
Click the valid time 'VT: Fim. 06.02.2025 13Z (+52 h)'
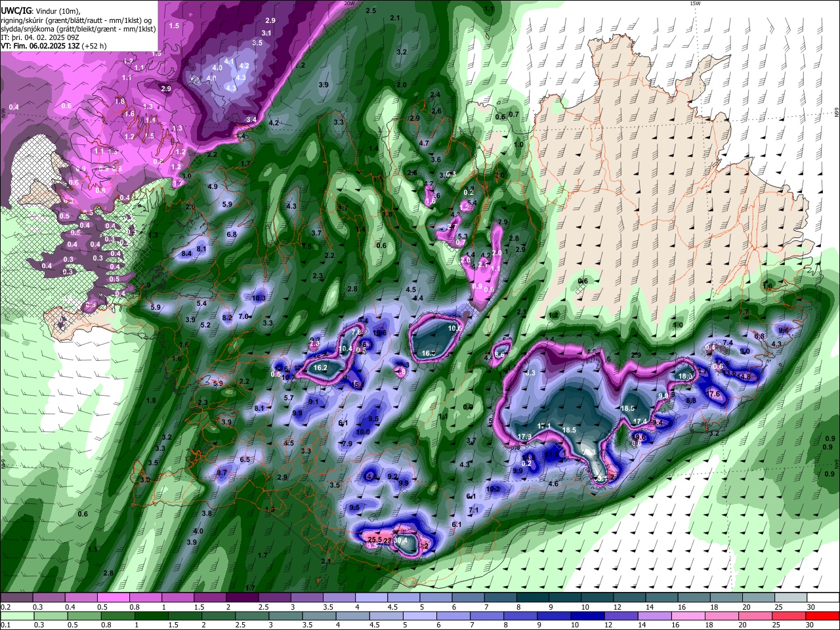[x=54, y=46]
